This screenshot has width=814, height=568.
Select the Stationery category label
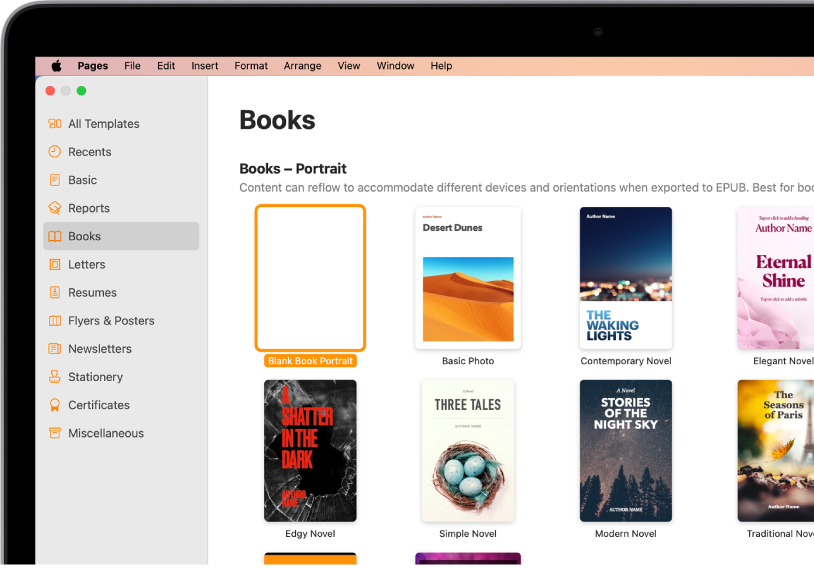point(96,377)
